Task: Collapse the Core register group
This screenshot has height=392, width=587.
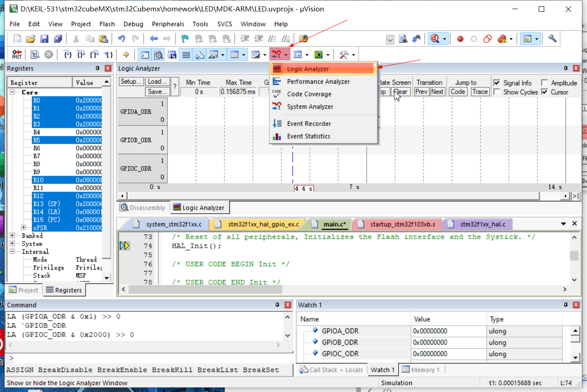Action: pos(12,92)
